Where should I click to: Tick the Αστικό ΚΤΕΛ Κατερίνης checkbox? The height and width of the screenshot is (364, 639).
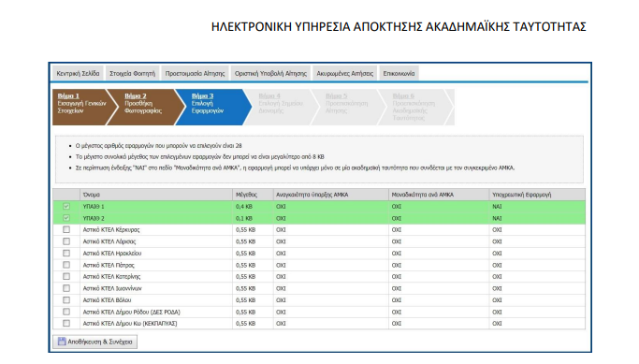pyautogui.click(x=66, y=276)
